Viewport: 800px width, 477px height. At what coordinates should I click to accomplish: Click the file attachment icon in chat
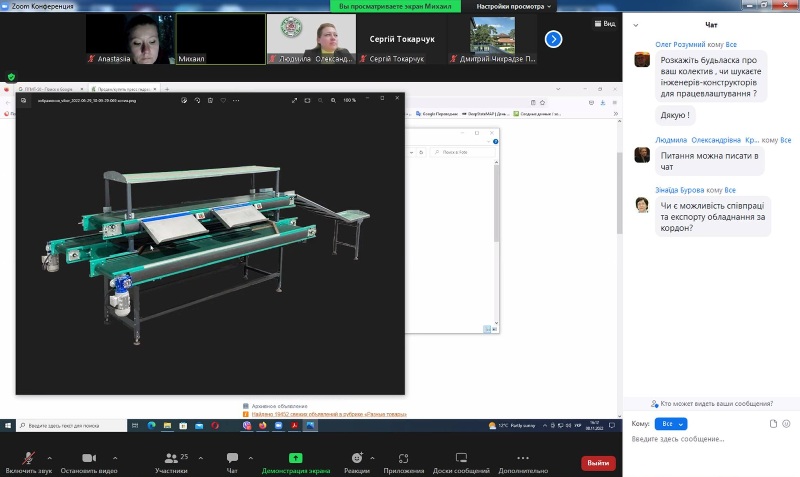[773, 424]
